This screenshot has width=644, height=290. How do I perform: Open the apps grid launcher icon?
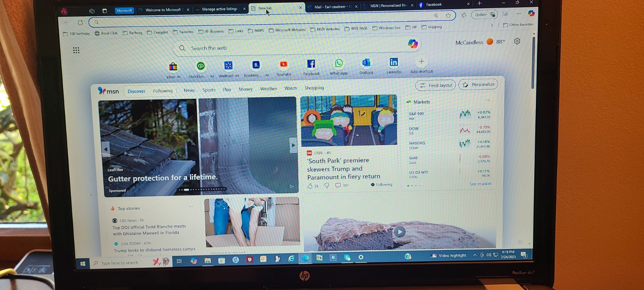(x=76, y=50)
